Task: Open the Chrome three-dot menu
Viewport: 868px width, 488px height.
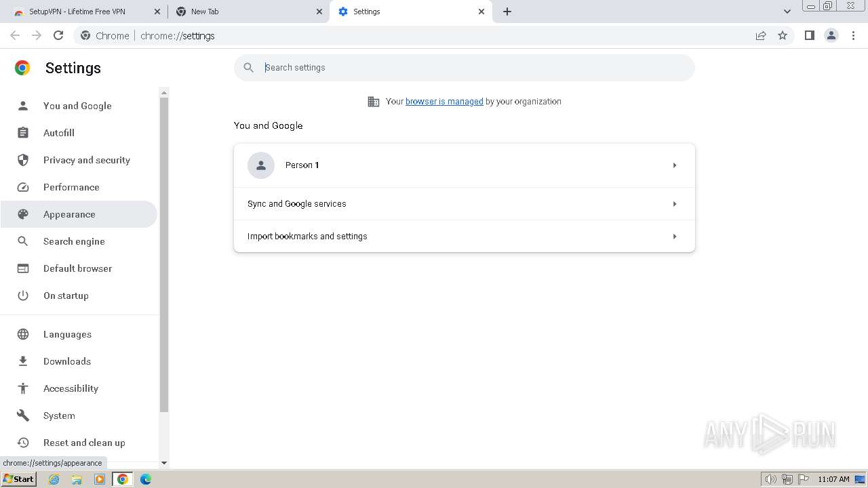Action: (x=854, y=35)
